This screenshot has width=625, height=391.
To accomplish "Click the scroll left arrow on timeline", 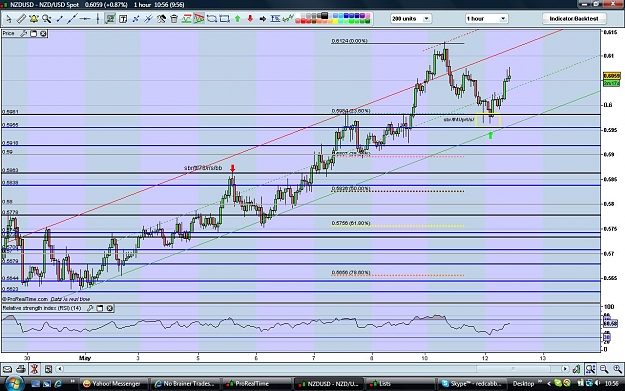I will click(59, 369).
